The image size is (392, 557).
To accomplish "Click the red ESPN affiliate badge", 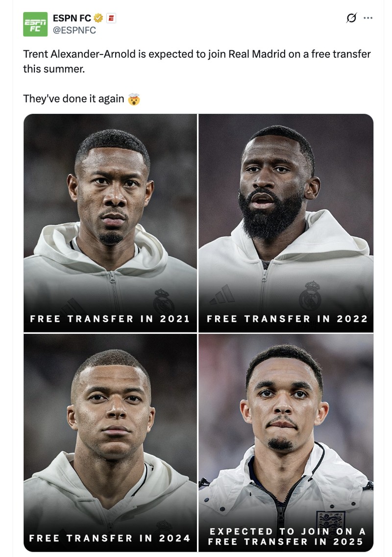I will [111, 18].
